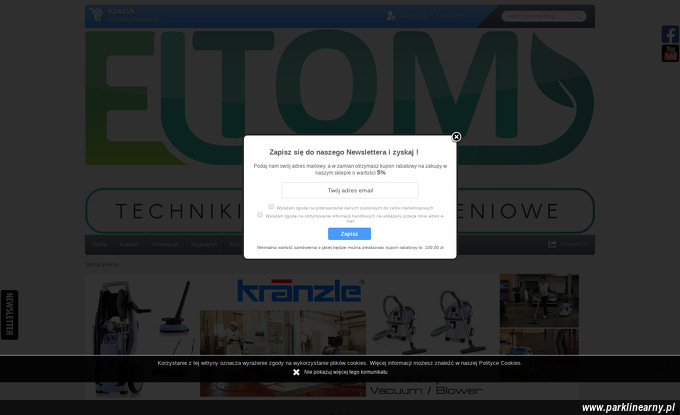Click the 'Strona główna' breadcrumb
The height and width of the screenshot is (415, 680).
pos(101,264)
